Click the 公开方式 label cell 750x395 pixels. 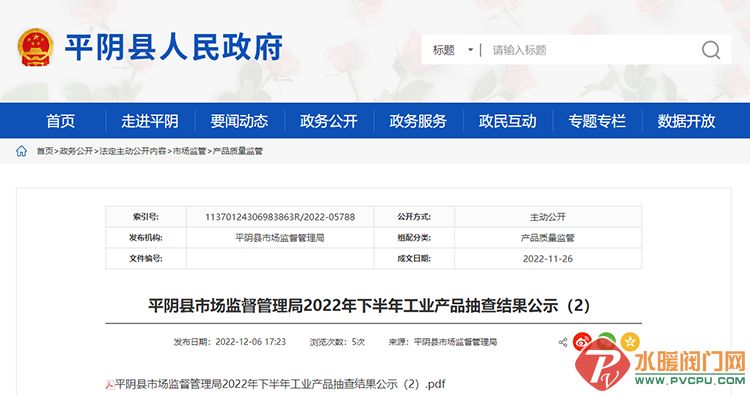point(414,217)
